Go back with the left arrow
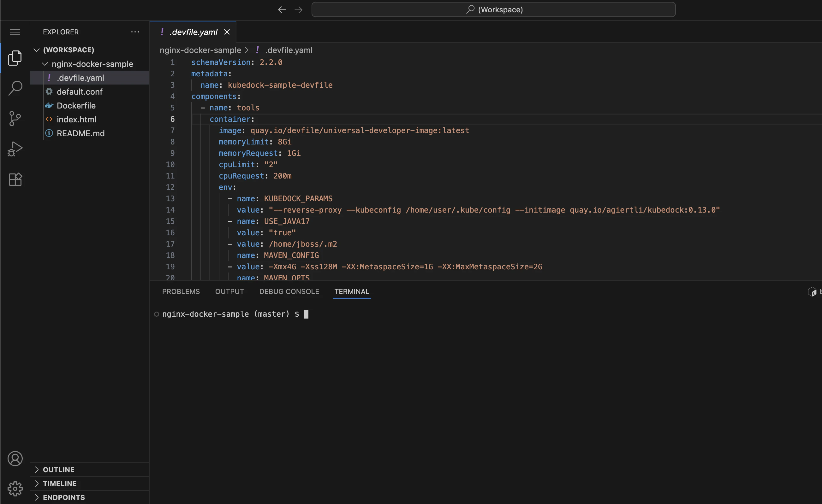 coord(282,10)
